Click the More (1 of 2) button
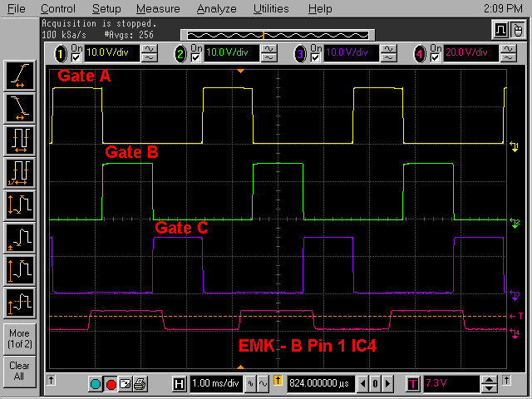Image resolution: width=532 pixels, height=399 pixels. click(x=20, y=339)
